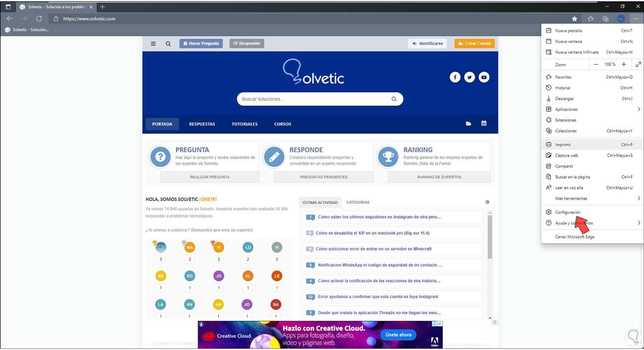Click Hacer Pregunta button
Image resolution: width=644 pixels, height=350 pixels.
point(201,44)
